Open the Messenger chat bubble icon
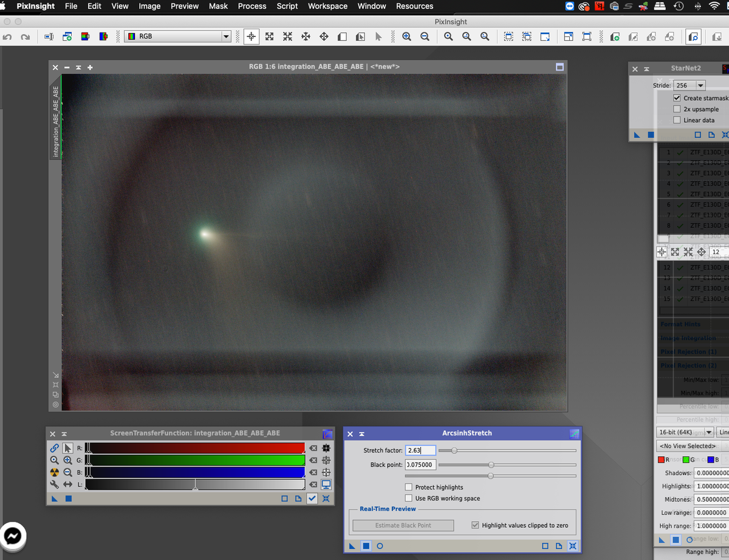 13,536
